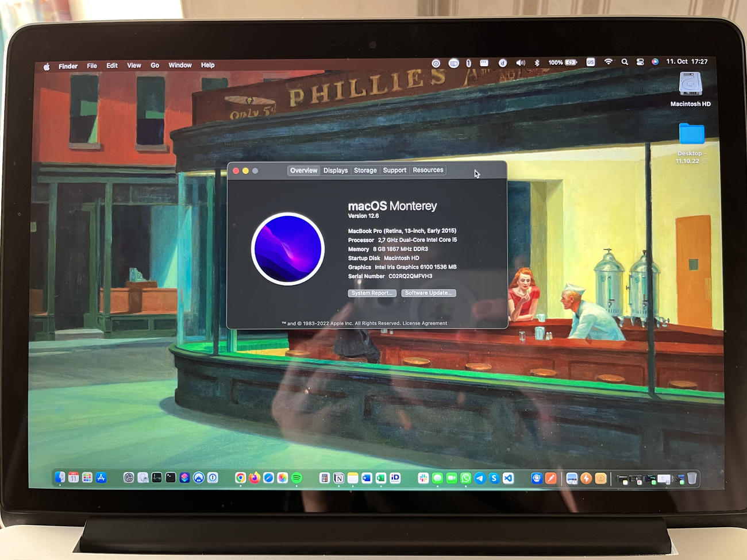Open Launchpad from the dock
This screenshot has height=560, width=747.
click(87, 477)
